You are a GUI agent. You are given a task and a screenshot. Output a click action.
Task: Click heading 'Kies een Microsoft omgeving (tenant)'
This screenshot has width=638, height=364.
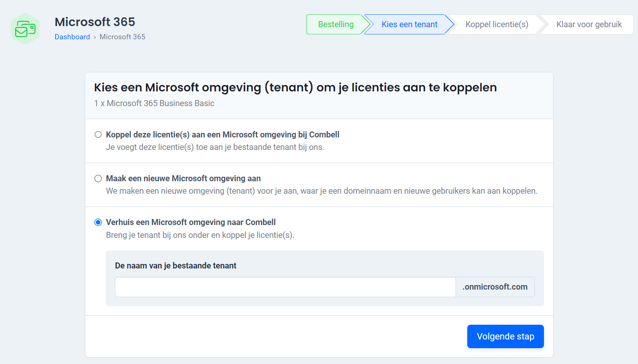[295, 87]
